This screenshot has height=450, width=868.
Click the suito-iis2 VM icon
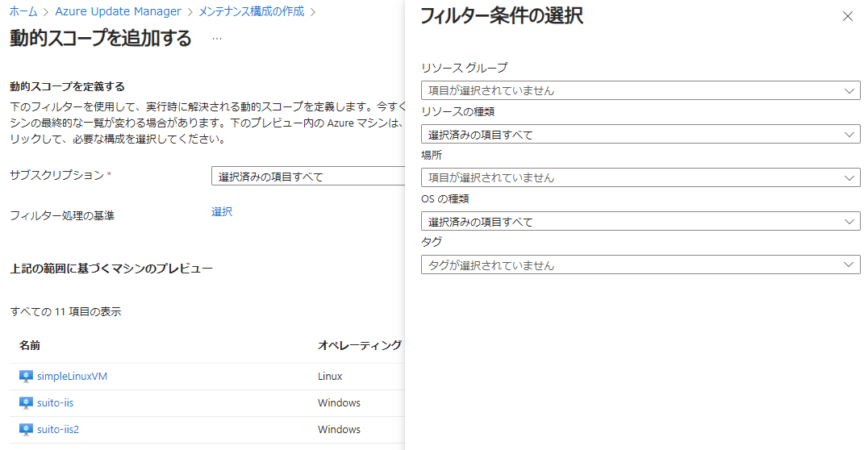click(26, 430)
